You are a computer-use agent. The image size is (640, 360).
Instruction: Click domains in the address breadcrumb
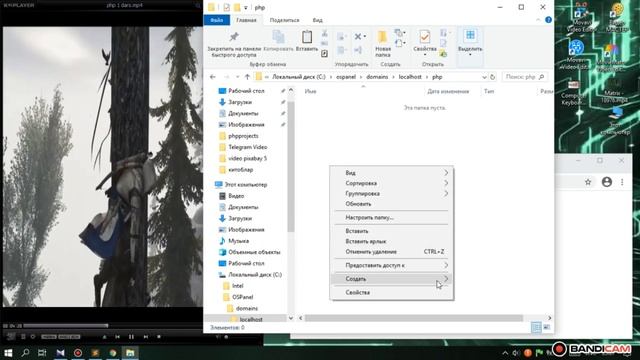pos(377,77)
